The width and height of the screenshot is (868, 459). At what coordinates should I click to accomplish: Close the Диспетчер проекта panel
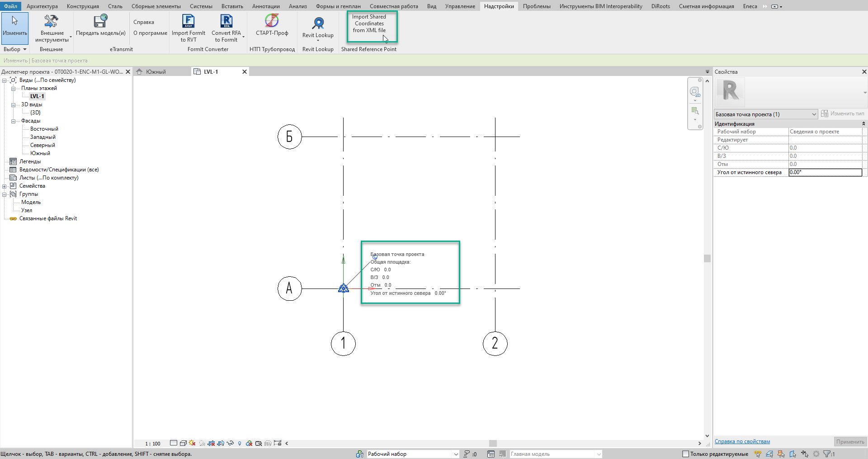(128, 72)
